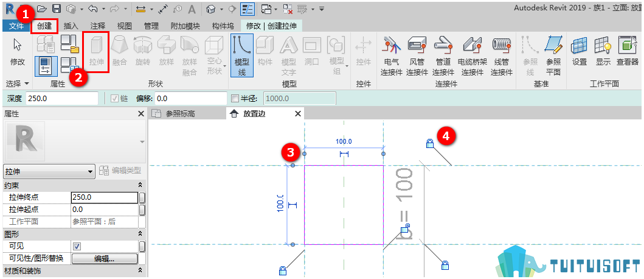Click the Undo arrow icon
644x279 pixels.
click(93, 9)
